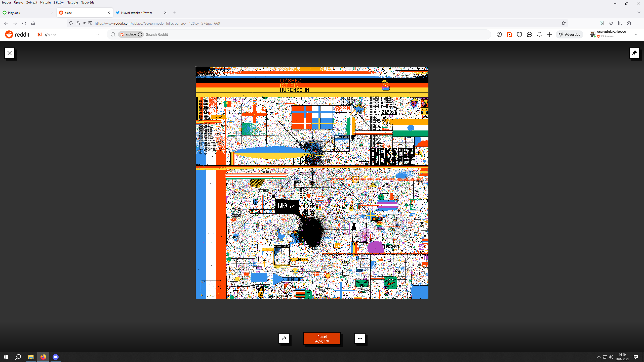The height and width of the screenshot is (362, 644).
Task: Click the share arrow button below canvas
Action: click(284, 338)
